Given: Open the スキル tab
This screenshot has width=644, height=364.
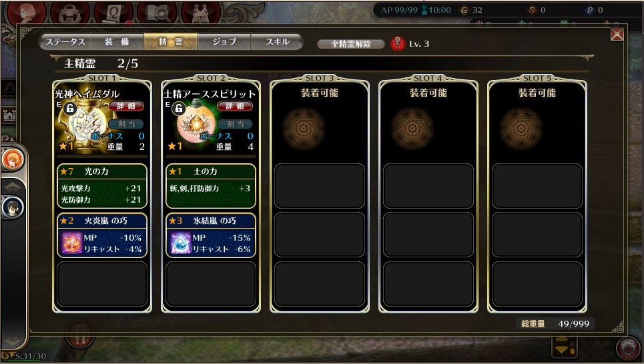Looking at the screenshot, I should click(x=277, y=41).
